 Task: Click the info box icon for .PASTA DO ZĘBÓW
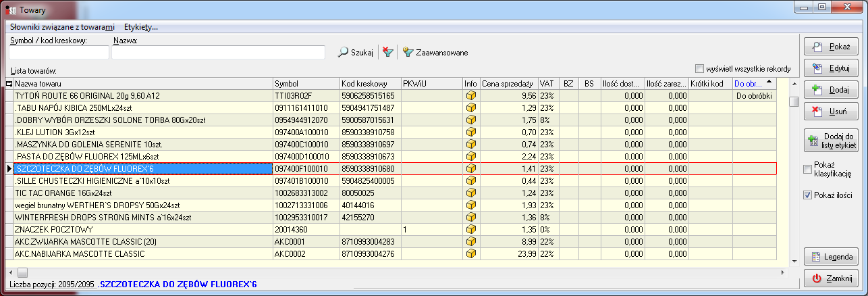pos(471,156)
